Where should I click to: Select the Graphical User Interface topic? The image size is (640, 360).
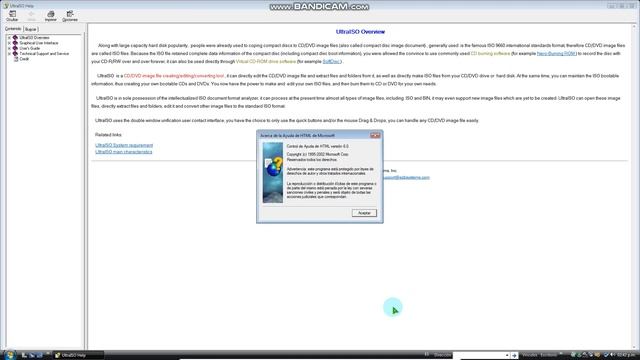coord(39,43)
